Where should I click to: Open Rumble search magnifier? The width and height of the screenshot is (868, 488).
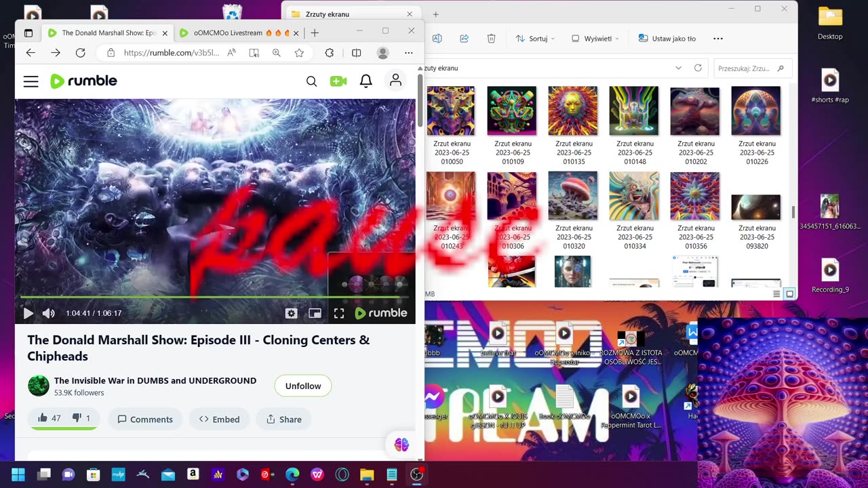pyautogui.click(x=311, y=81)
